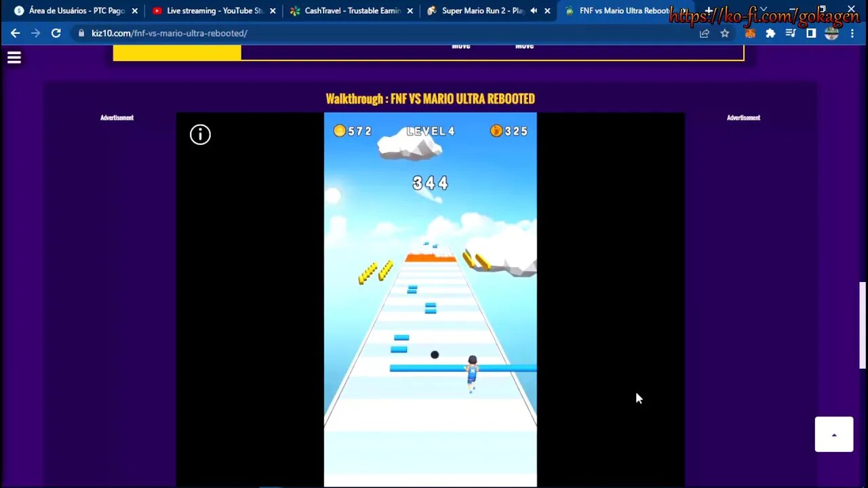Image resolution: width=868 pixels, height=488 pixels.
Task: Close the Live streaming YouTube tab
Action: (273, 11)
